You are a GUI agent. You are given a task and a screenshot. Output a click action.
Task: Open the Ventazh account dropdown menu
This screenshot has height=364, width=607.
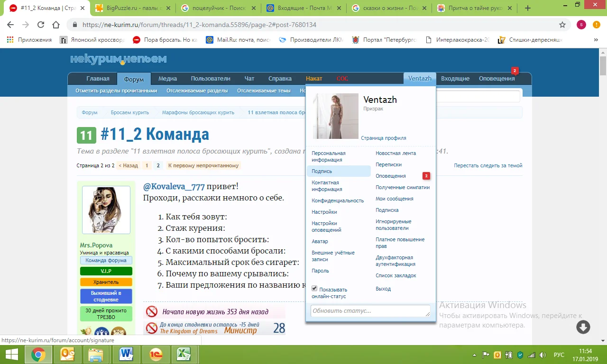pyautogui.click(x=420, y=79)
